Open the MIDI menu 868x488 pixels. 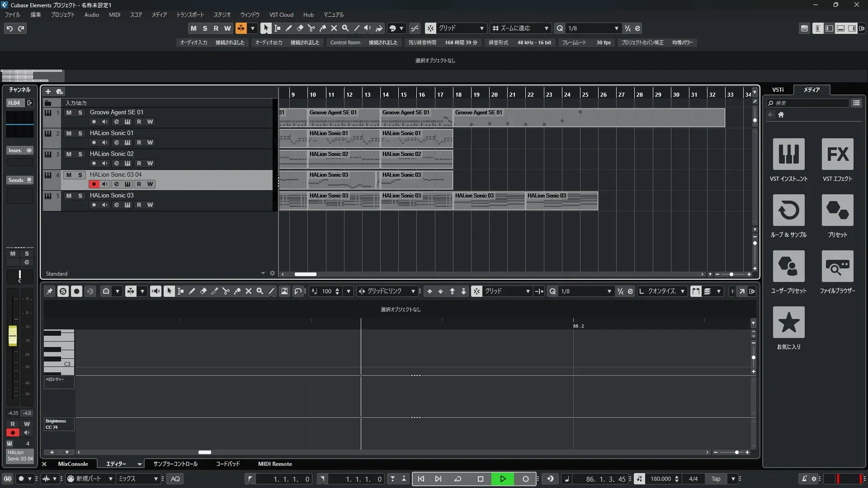point(114,15)
